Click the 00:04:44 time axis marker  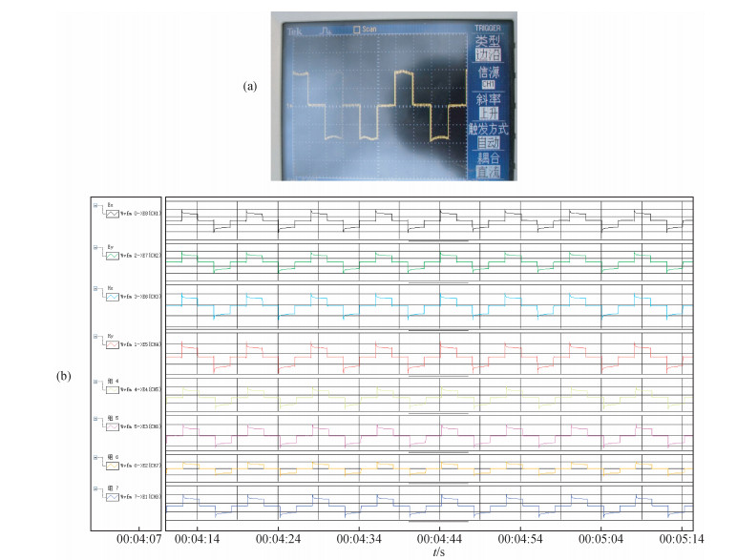tap(439, 539)
